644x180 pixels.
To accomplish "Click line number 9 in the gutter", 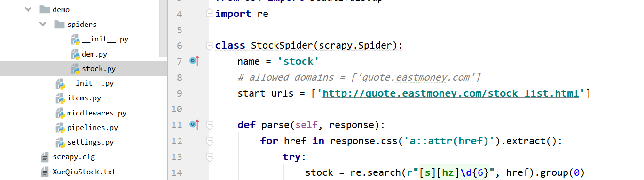I will pos(179,93).
